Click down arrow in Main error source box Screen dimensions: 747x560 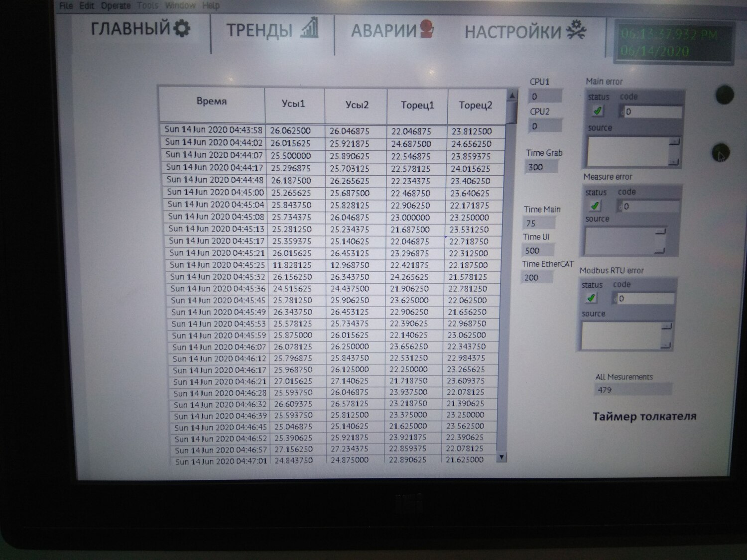(674, 161)
